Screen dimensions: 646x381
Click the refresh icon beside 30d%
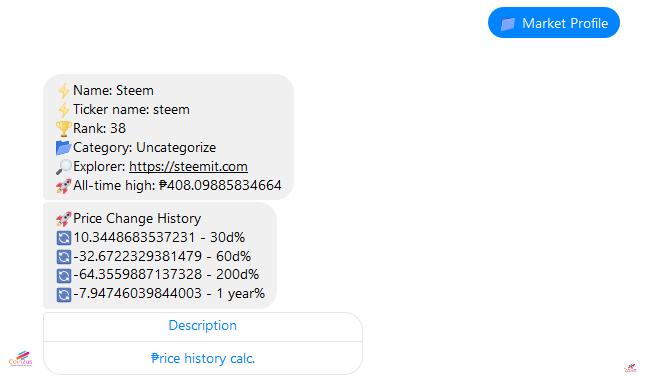(x=63, y=238)
